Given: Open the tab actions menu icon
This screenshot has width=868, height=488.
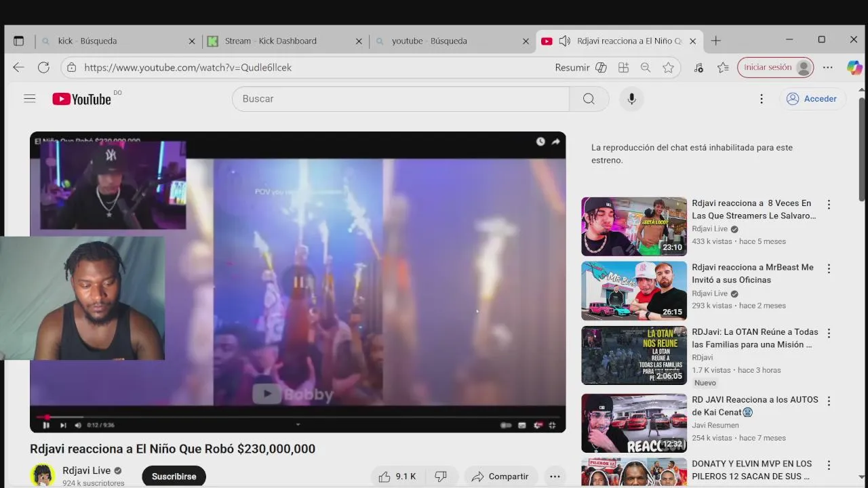Looking at the screenshot, I should click(18, 41).
